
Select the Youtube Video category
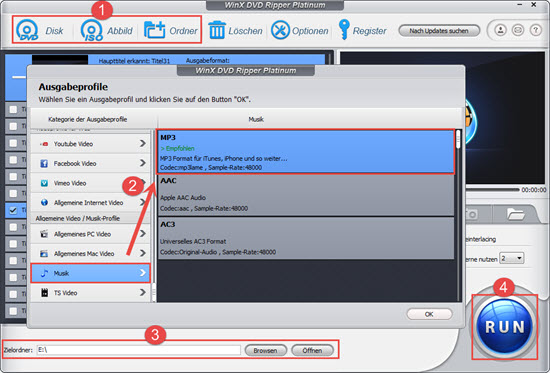click(90, 144)
